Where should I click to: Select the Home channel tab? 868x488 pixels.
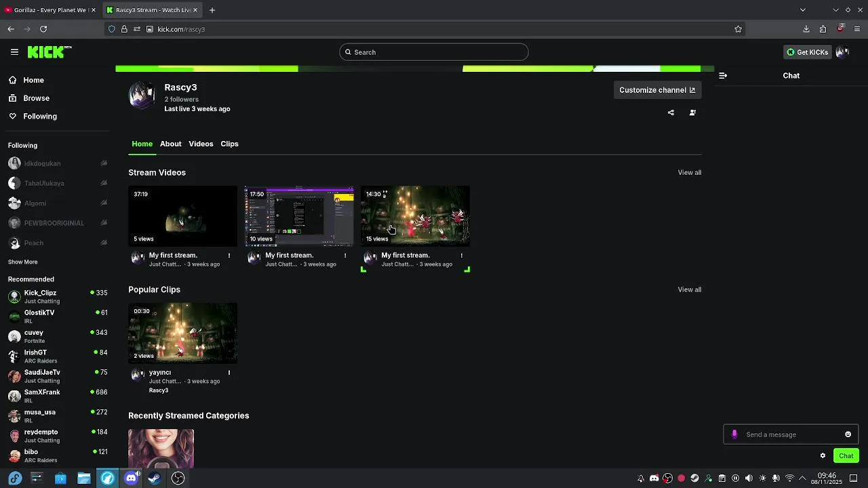pyautogui.click(x=142, y=144)
